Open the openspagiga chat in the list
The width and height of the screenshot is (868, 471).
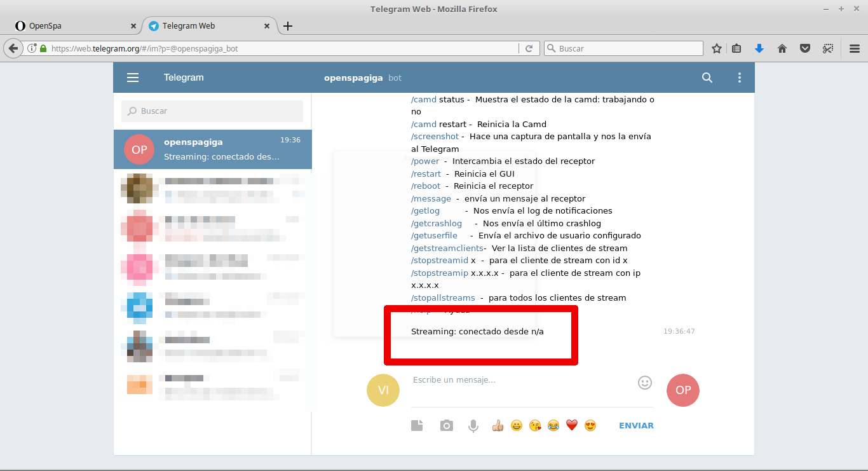(x=213, y=149)
